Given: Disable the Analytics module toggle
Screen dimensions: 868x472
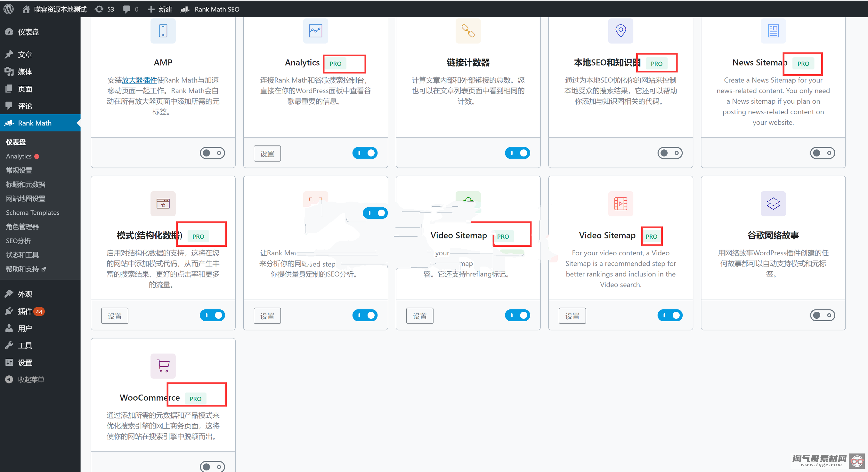Looking at the screenshot, I should (365, 153).
